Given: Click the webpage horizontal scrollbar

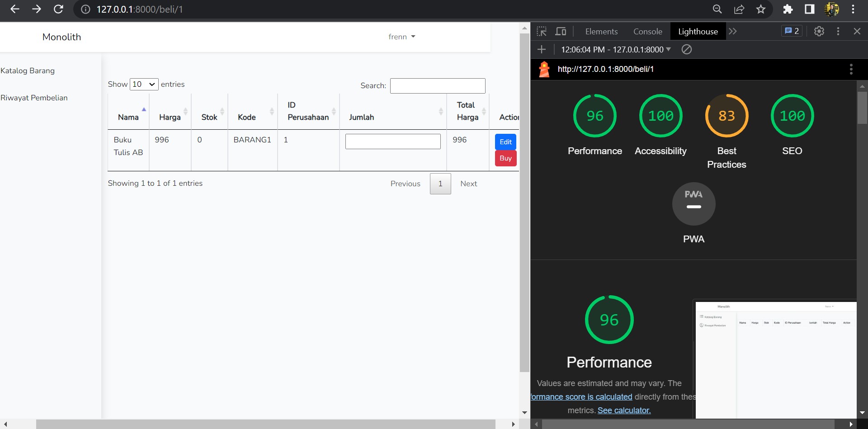Looking at the screenshot, I should pos(266,424).
